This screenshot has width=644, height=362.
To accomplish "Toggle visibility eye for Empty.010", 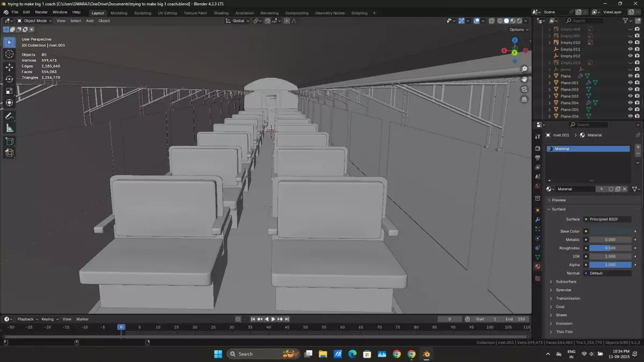I will click(630, 42).
